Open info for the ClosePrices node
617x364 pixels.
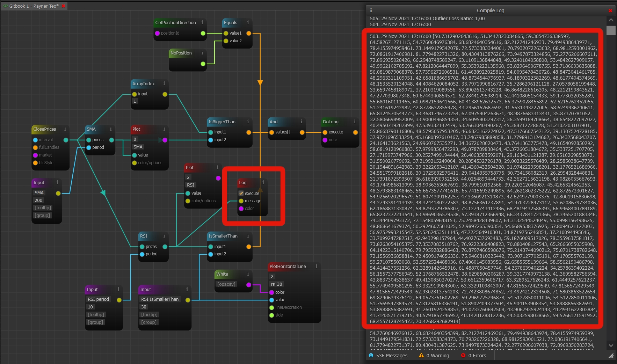point(65,129)
